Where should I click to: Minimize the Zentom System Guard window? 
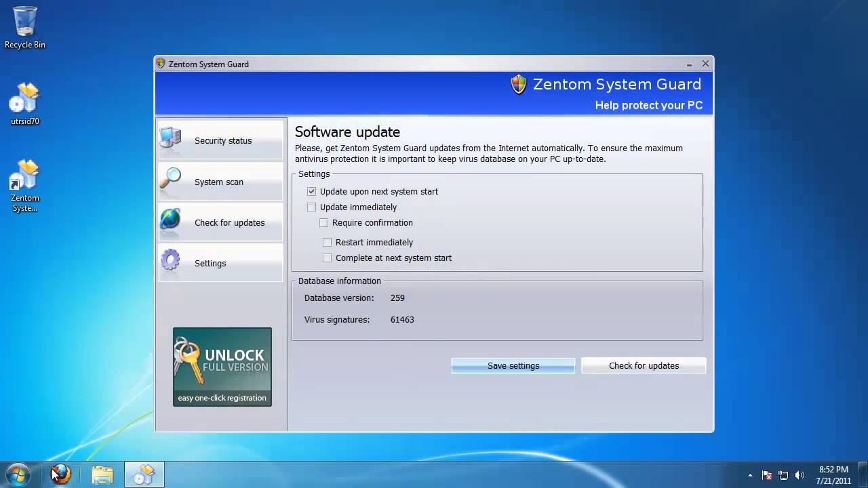click(690, 64)
